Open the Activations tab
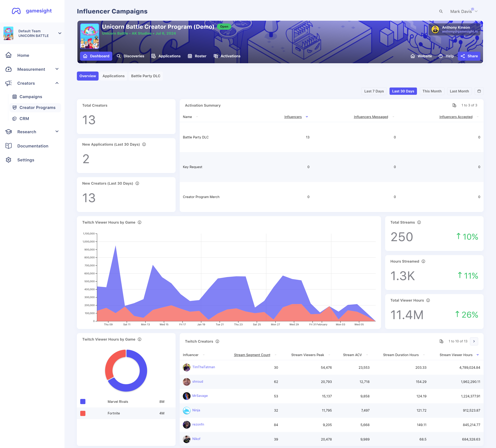496x448 pixels. [x=227, y=56]
